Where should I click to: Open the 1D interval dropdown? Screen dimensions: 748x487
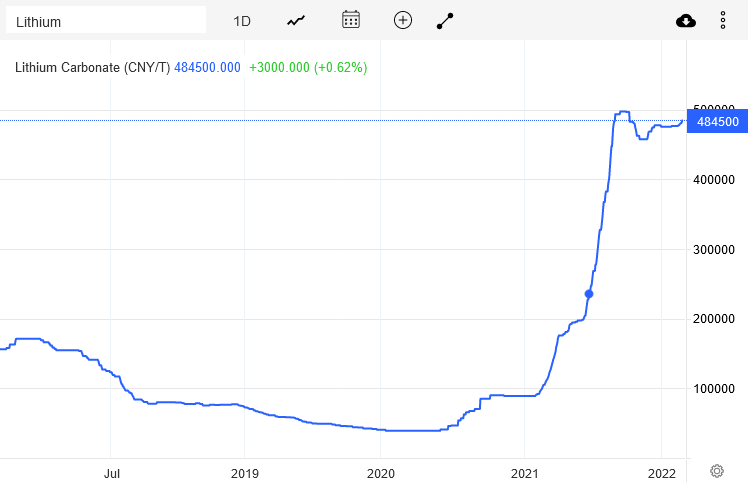coord(242,21)
